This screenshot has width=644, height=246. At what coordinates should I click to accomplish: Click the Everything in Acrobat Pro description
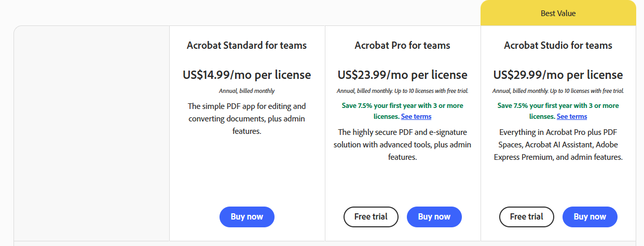[558, 144]
